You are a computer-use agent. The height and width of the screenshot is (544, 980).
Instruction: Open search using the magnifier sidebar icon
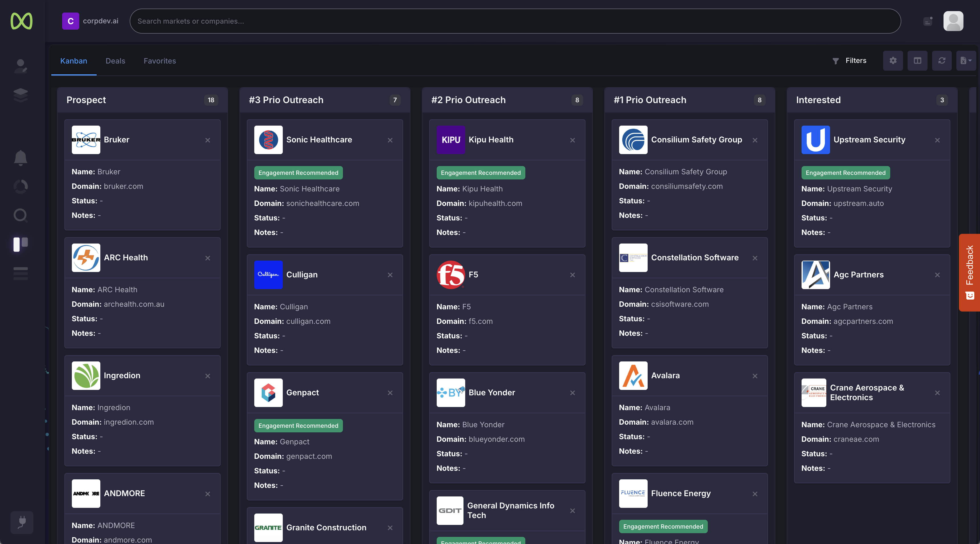coord(21,215)
